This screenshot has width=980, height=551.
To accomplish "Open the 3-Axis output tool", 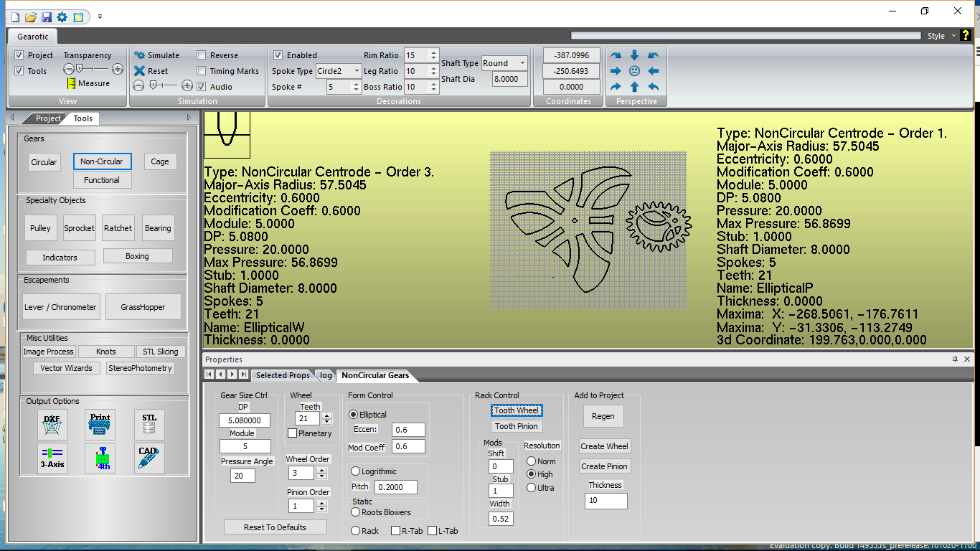I will (x=52, y=458).
